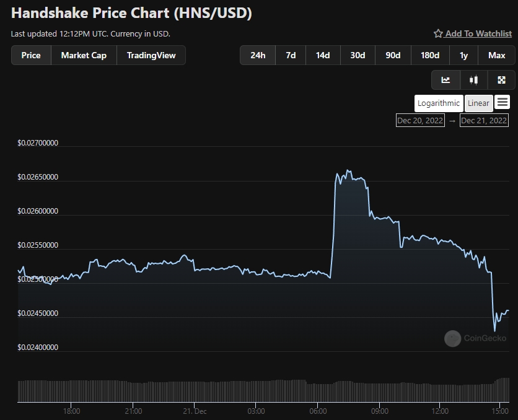This screenshot has width=518, height=420.
Task: Select 24h time range
Action: pyautogui.click(x=258, y=55)
